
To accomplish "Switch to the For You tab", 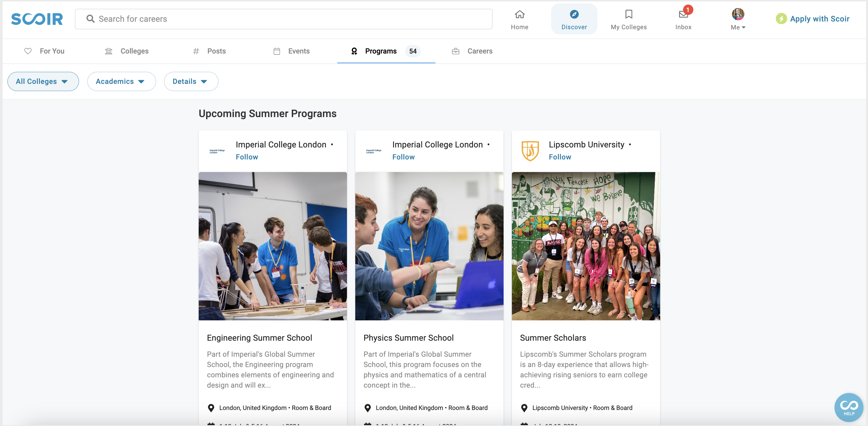I will click(44, 51).
